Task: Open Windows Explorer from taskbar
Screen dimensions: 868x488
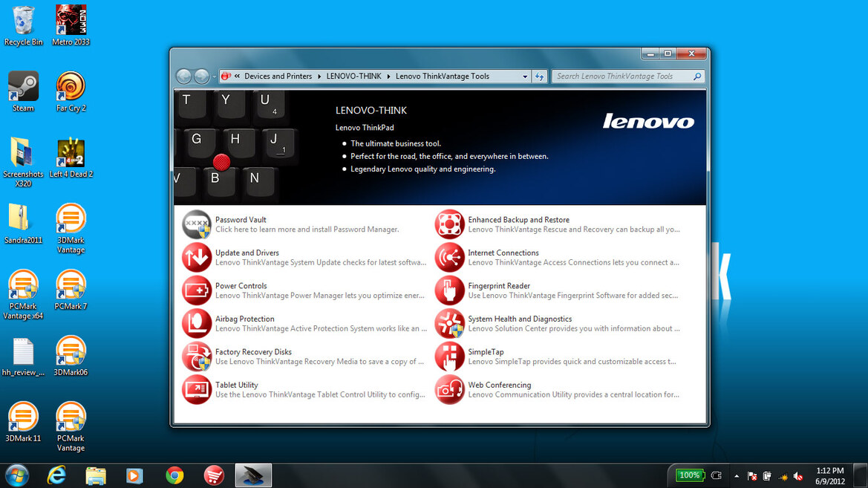Action: [96, 476]
